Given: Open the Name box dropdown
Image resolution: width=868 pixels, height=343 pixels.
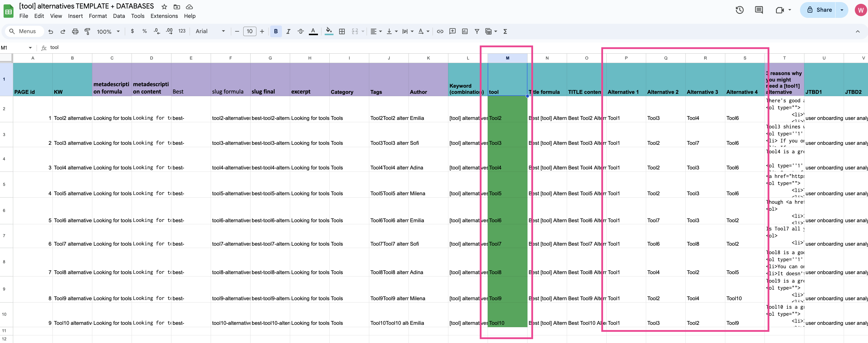Looking at the screenshot, I should [x=30, y=47].
